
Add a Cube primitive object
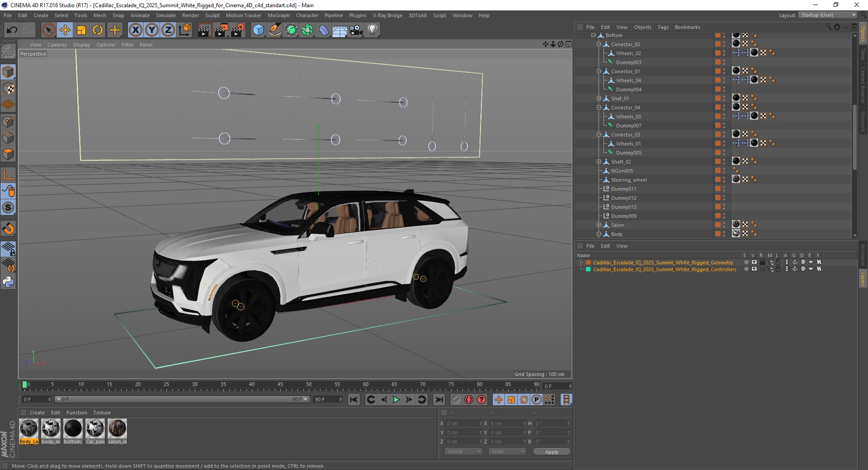(x=258, y=30)
